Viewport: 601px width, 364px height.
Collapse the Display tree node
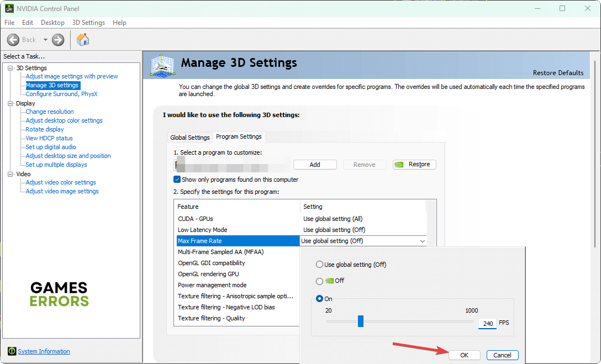10,103
